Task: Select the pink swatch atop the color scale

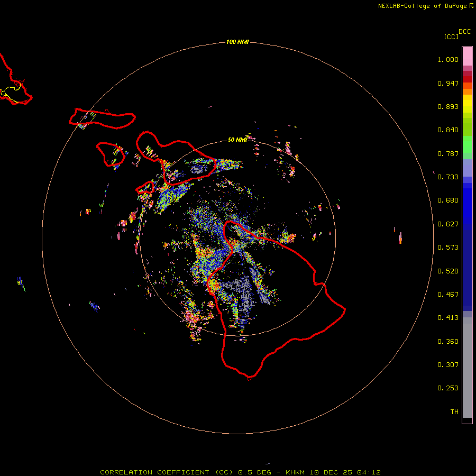Action: [x=467, y=56]
